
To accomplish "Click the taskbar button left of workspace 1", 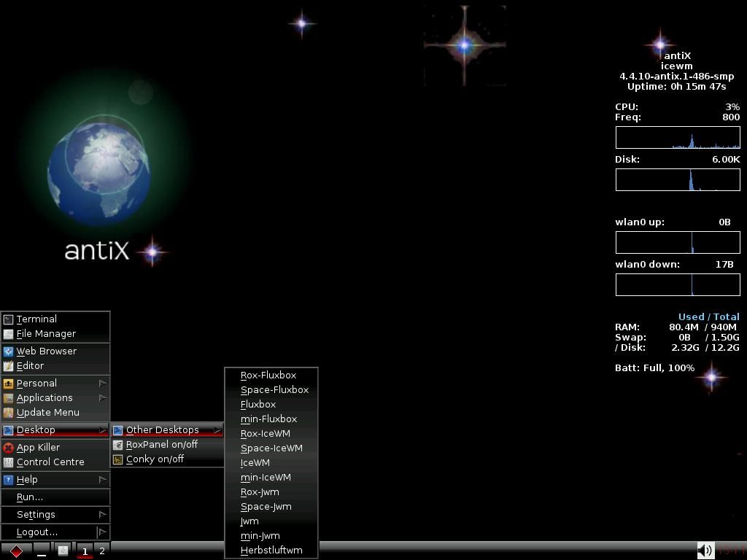I will point(63,551).
